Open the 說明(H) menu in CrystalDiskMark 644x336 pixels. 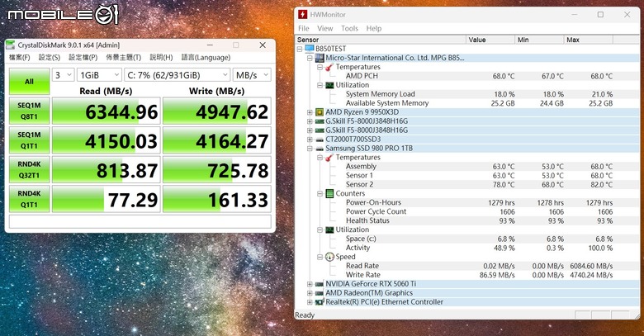(161, 58)
